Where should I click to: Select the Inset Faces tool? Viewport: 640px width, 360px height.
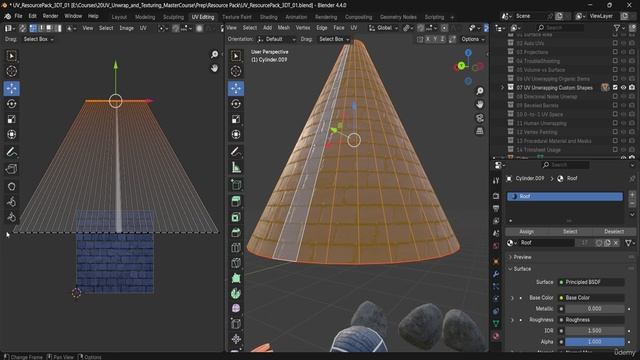(236, 217)
